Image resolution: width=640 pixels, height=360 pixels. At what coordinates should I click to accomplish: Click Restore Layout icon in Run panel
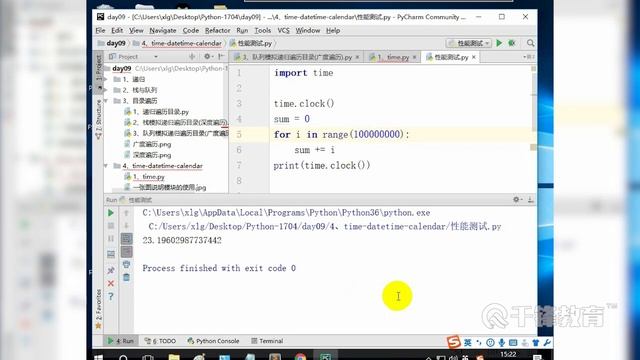point(111,254)
